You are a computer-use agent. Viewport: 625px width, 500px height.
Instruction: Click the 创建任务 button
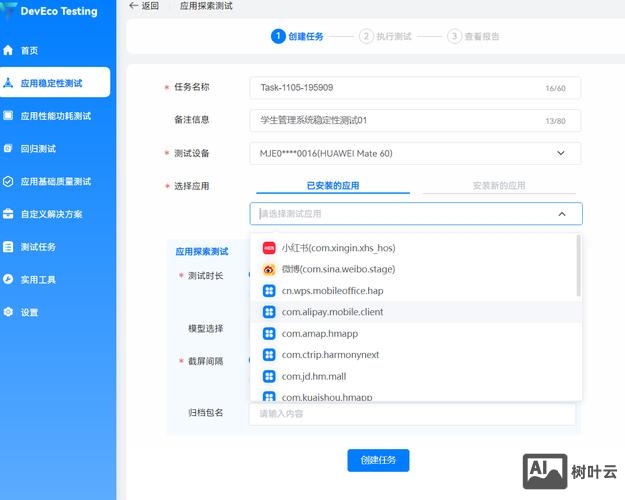point(378,460)
